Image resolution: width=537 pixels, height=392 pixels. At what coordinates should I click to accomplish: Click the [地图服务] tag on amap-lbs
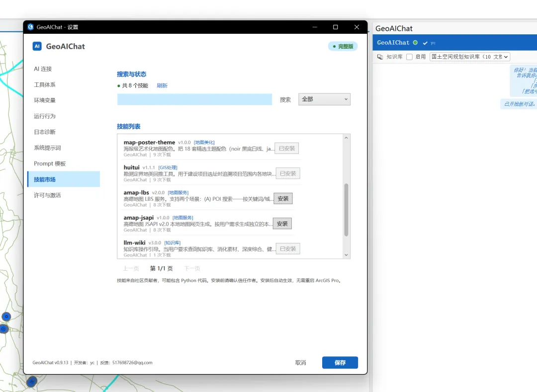point(178,193)
